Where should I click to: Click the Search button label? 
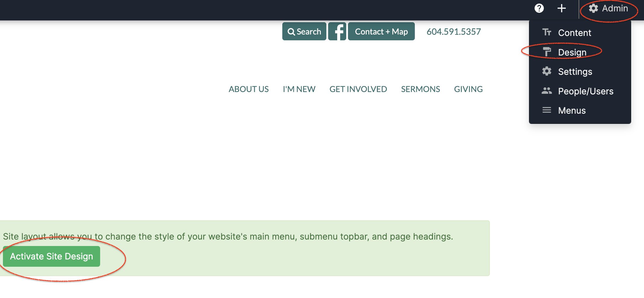[x=309, y=32]
